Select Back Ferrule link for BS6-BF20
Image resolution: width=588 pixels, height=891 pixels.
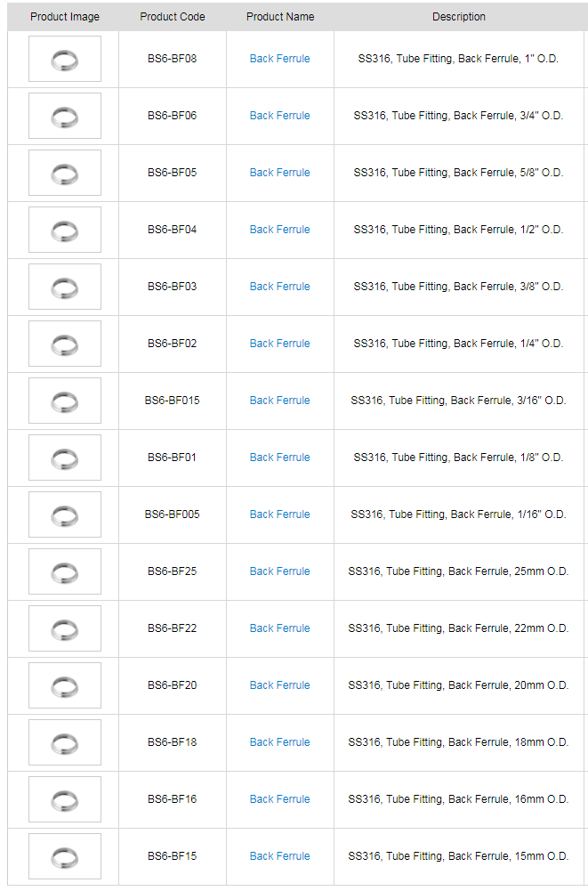(279, 685)
